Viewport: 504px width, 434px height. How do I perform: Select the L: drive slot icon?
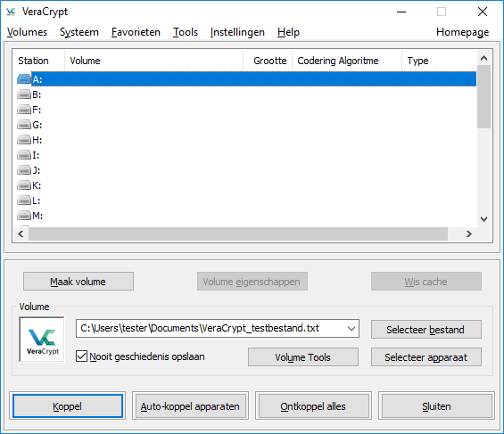[x=24, y=201]
